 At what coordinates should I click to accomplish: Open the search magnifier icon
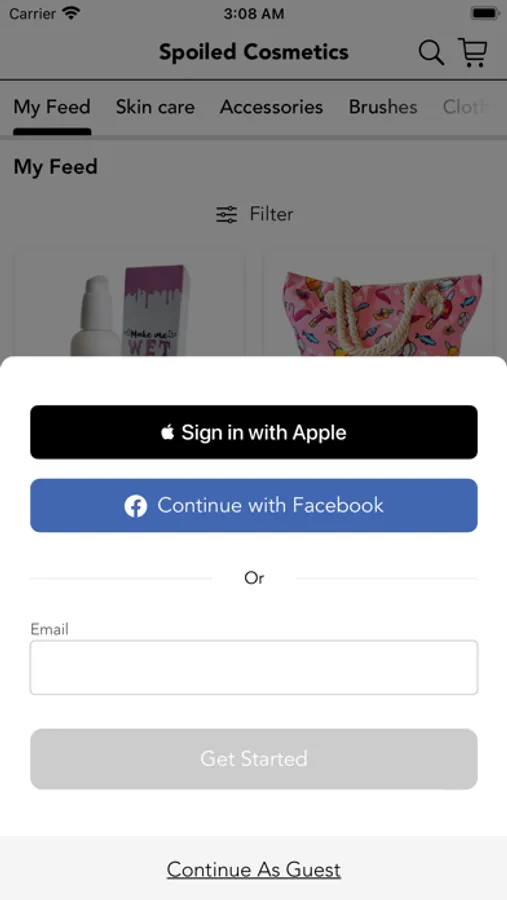pyautogui.click(x=431, y=53)
